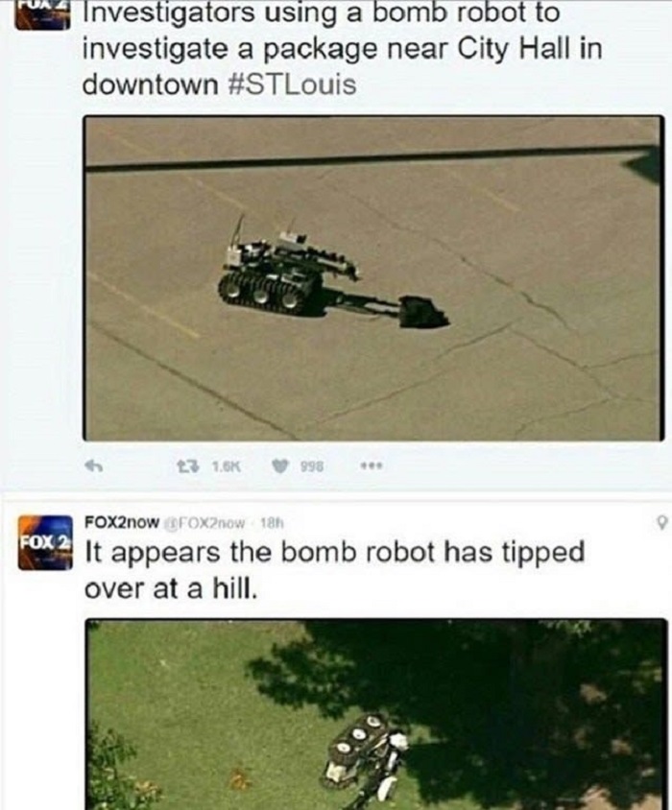Click the location pin icon beside second tweet
The width and height of the screenshot is (672, 810).
coord(661,523)
